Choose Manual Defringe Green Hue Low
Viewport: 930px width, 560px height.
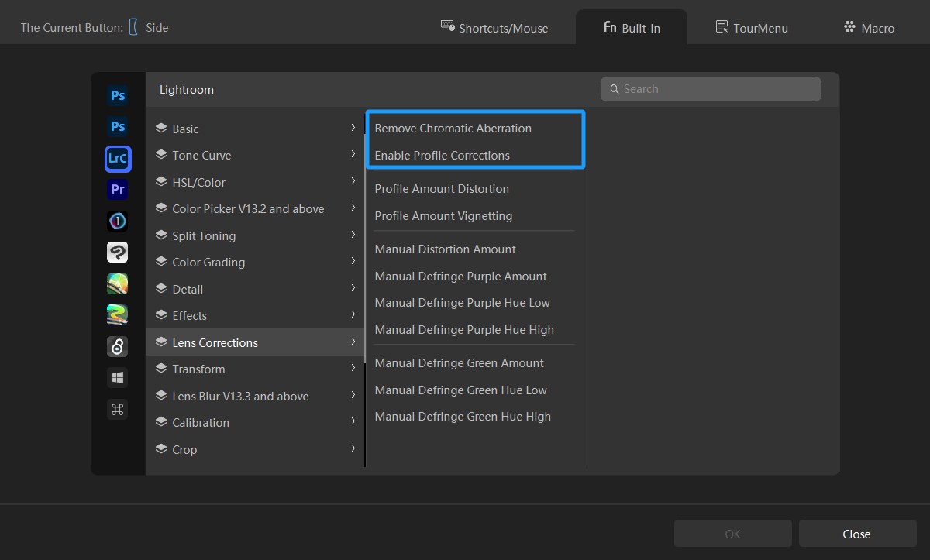tap(461, 390)
